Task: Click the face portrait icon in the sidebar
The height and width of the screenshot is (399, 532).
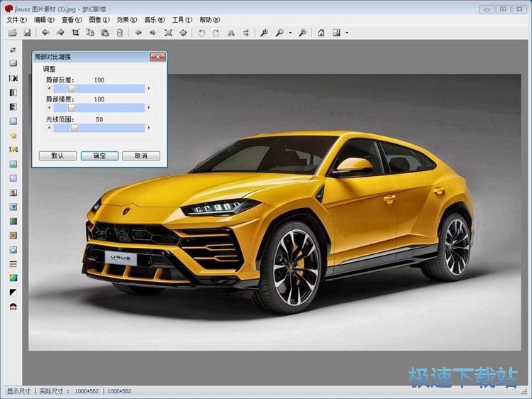Action: coord(13,306)
